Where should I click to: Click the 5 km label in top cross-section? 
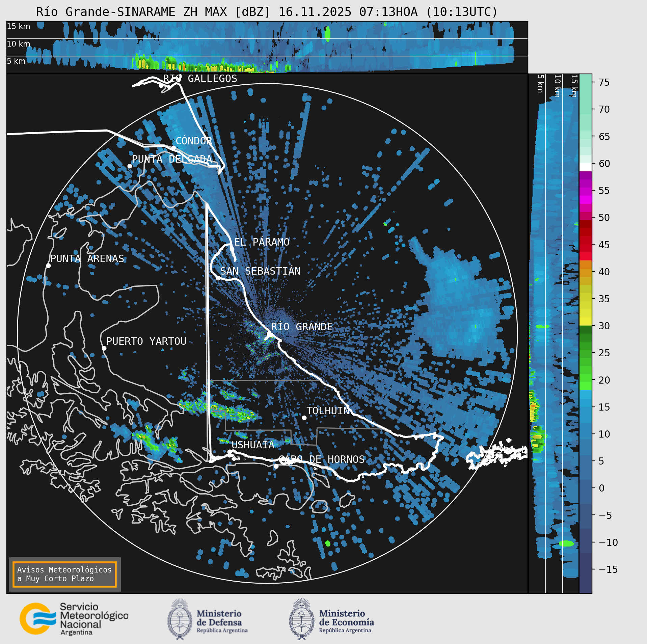[16, 61]
